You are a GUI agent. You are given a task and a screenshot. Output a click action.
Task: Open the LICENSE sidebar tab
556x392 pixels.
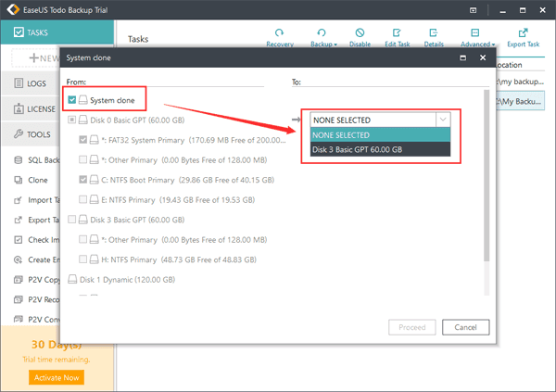click(x=31, y=109)
